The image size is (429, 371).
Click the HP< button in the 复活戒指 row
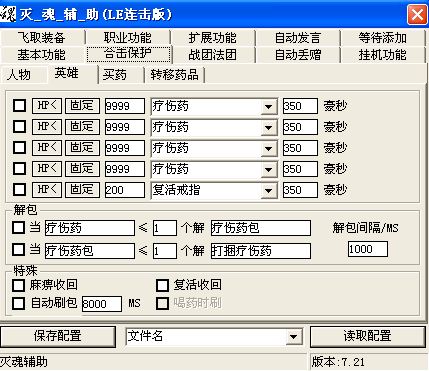[47, 190]
